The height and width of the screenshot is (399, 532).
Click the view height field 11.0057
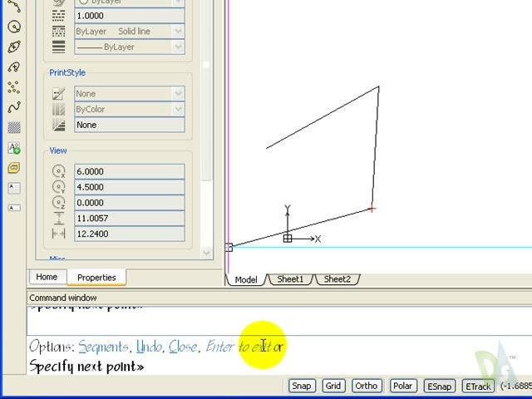point(130,218)
